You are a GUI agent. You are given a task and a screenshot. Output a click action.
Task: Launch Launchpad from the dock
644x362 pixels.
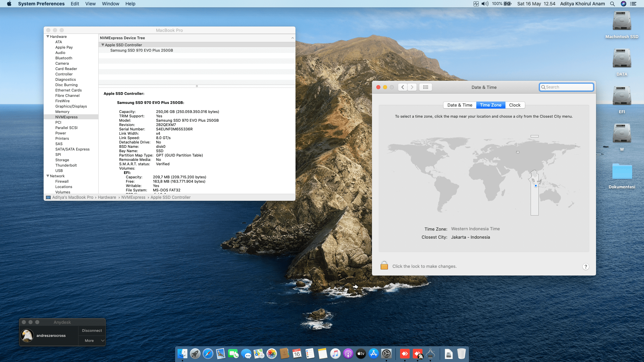pos(195,354)
